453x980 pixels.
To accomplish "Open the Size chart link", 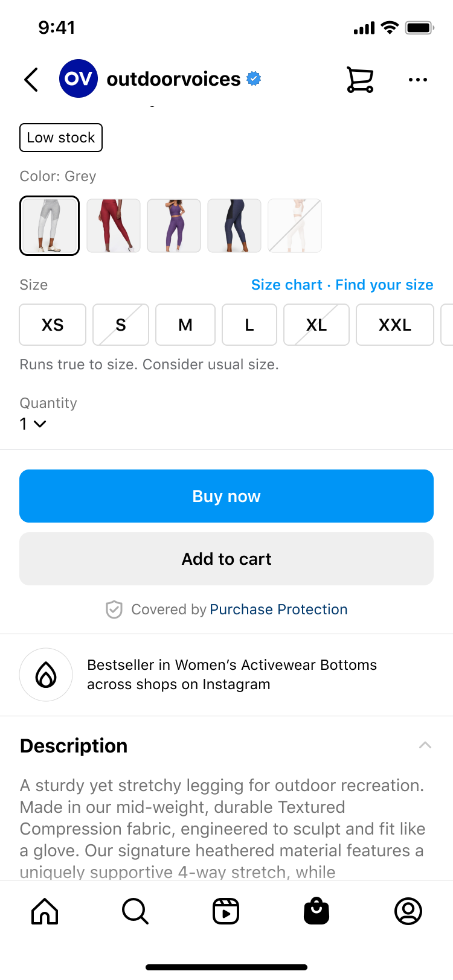I will click(287, 285).
